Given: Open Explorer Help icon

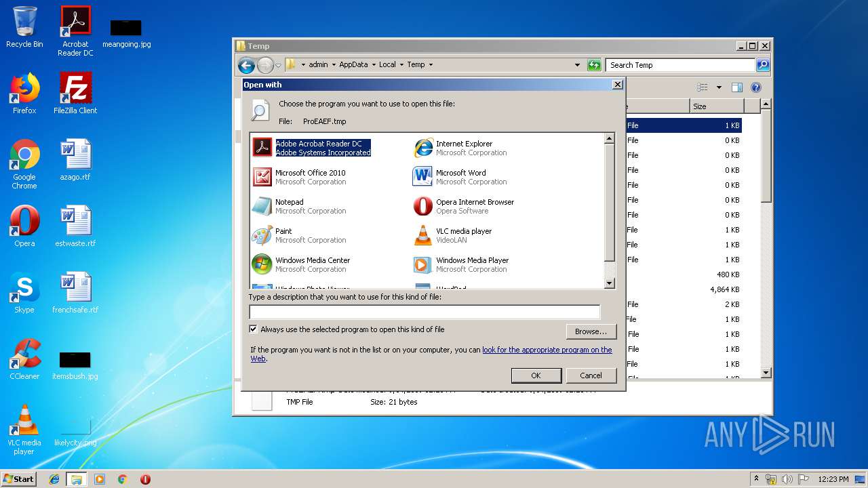Looking at the screenshot, I should [756, 87].
